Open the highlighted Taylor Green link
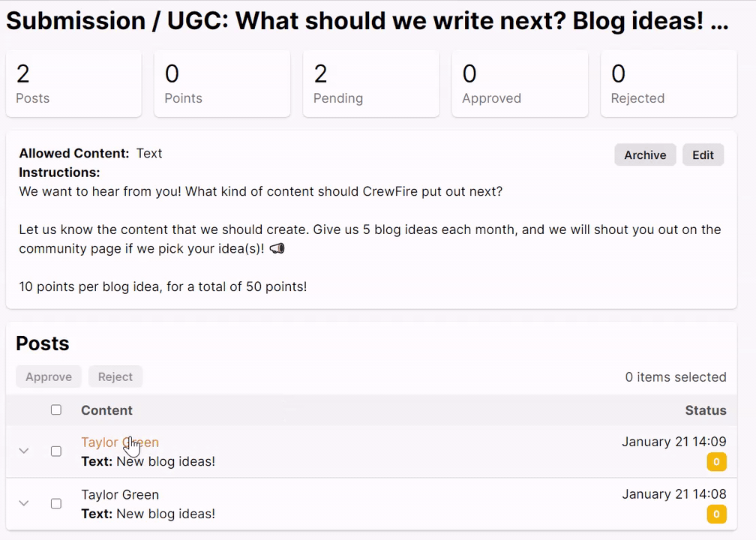 (120, 442)
